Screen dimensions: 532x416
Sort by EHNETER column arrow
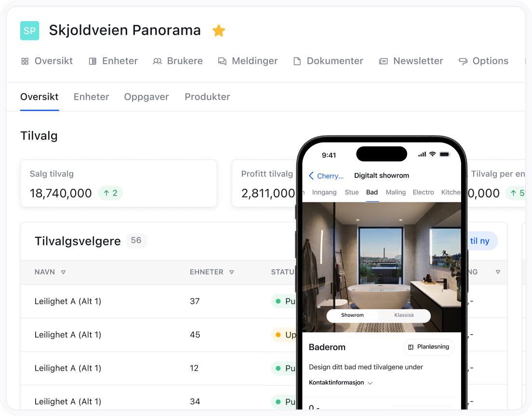coord(231,273)
